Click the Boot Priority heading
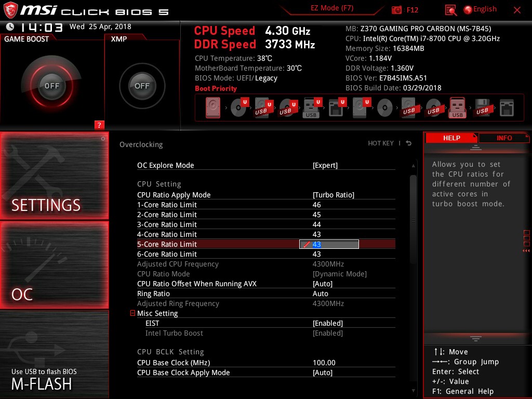Image resolution: width=532 pixels, height=399 pixels. coord(216,88)
